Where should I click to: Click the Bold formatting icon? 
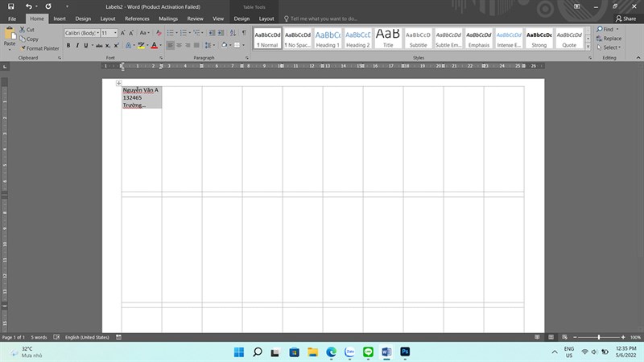coord(68,45)
